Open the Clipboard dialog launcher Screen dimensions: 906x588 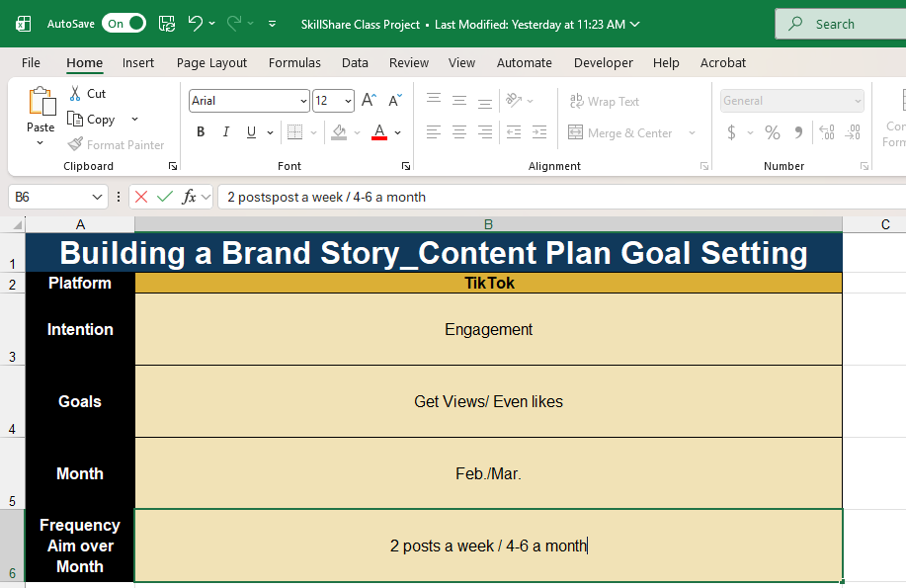point(173,166)
